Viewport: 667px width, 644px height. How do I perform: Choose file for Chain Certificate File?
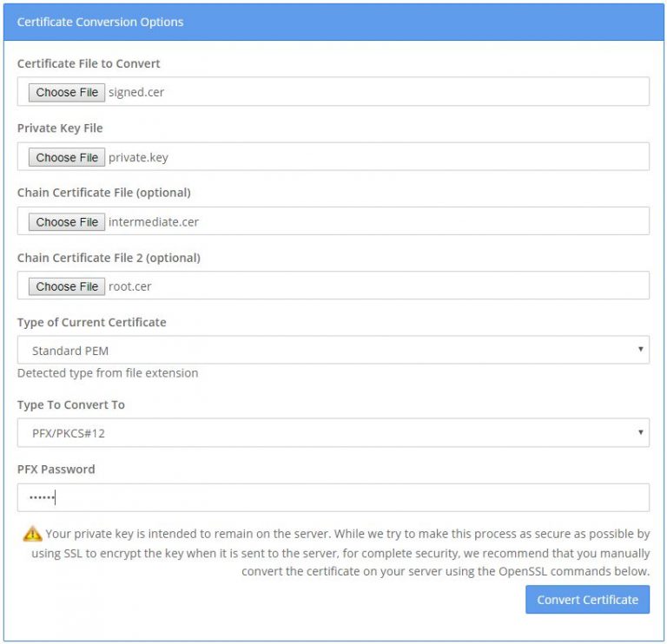[67, 222]
